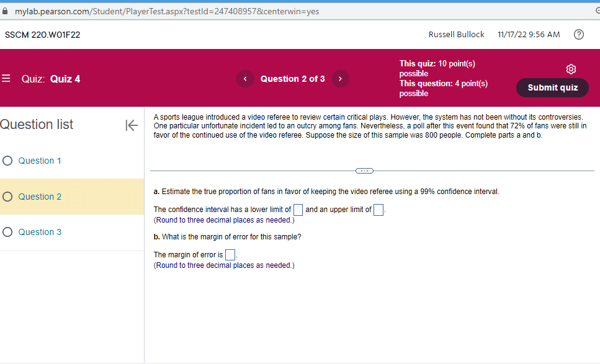Click the sports league problem statement paragraph

370,126
